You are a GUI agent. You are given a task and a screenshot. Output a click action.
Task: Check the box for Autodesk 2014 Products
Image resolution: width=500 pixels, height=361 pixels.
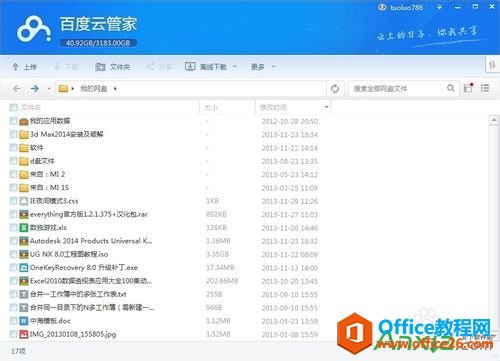[x=13, y=241]
